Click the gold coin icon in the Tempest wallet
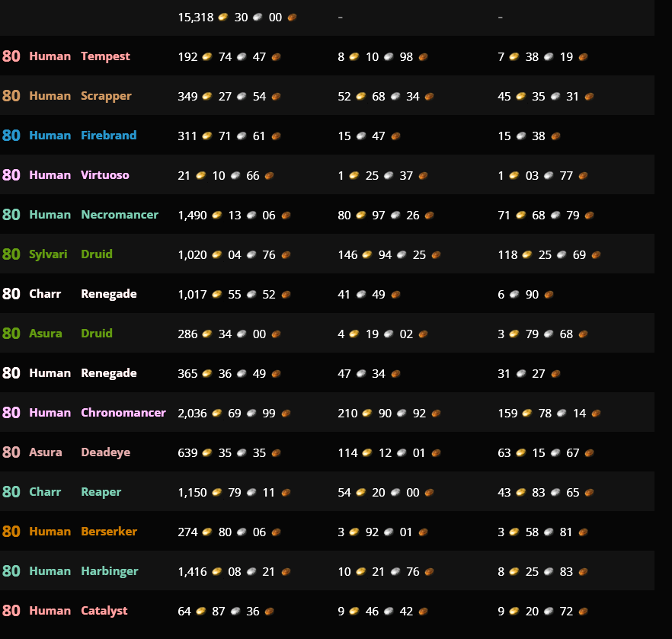 coord(207,56)
